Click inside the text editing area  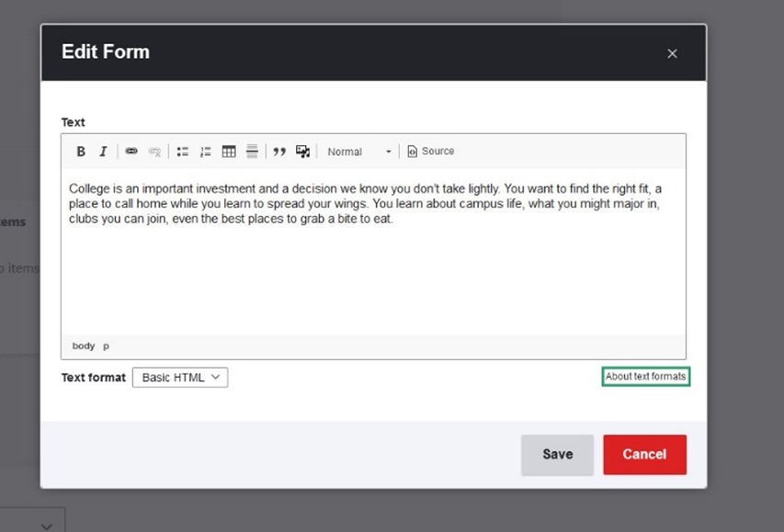[368, 257]
